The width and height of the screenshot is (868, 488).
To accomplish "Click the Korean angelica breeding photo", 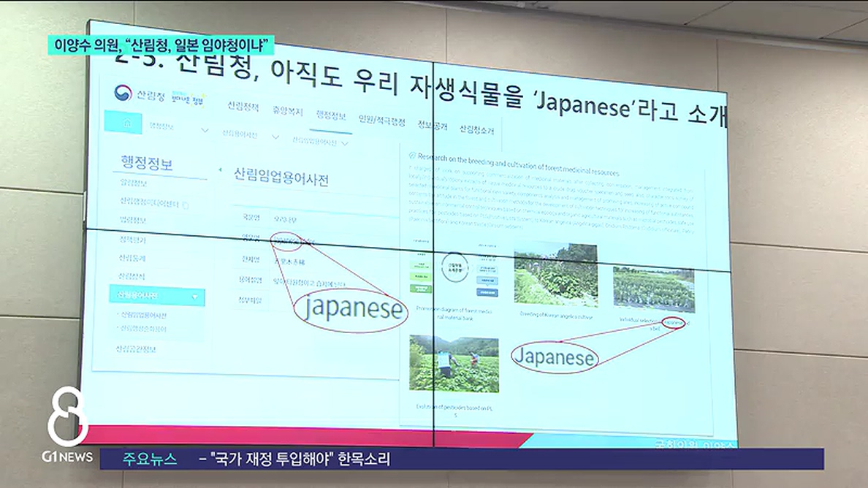I will (555, 275).
